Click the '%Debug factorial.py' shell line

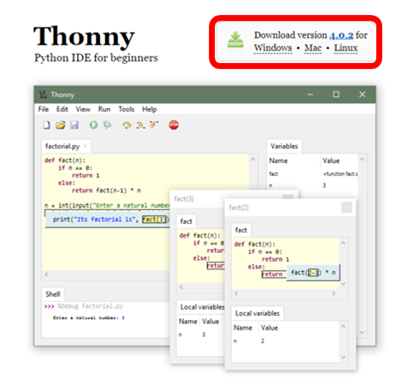tap(90, 306)
